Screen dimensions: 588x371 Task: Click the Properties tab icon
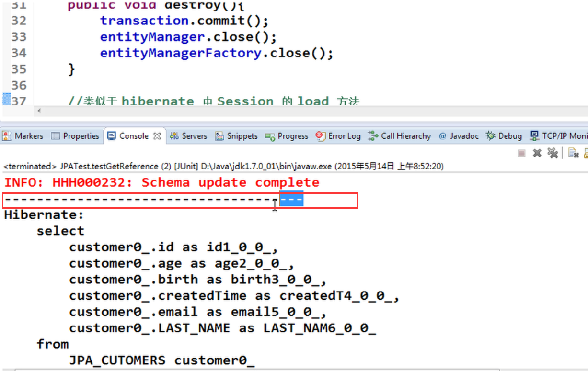(56, 136)
